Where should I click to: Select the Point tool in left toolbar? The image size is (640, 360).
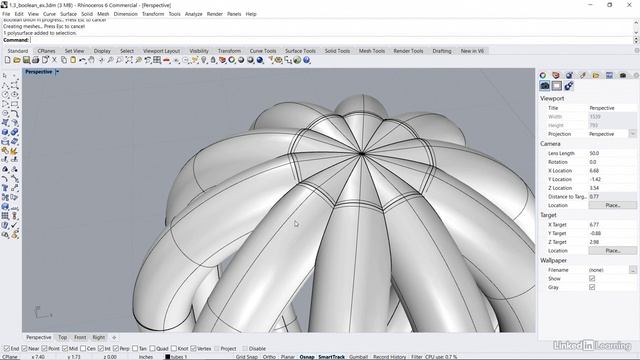[14, 76]
